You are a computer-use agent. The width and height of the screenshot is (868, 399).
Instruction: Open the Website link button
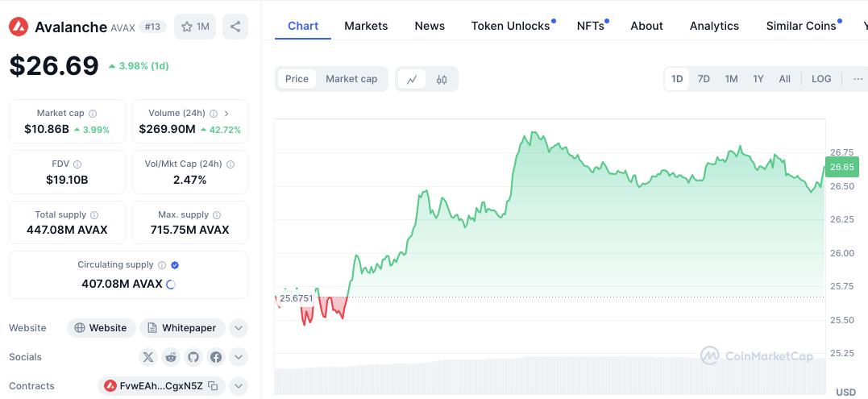(x=102, y=328)
